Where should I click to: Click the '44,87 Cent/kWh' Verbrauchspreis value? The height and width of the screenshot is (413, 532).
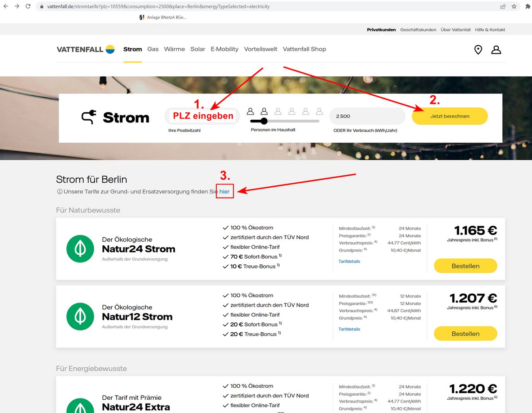tap(404, 311)
